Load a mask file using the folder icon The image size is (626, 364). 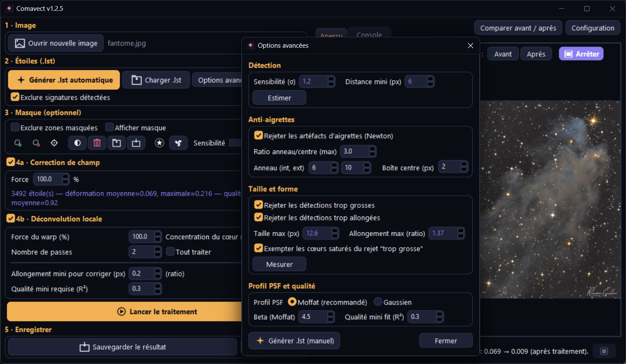tap(117, 143)
